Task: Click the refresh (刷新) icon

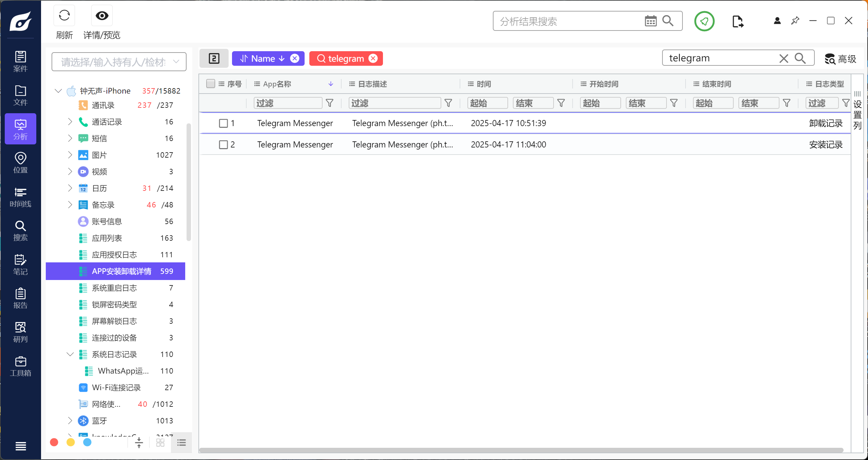Action: click(64, 16)
